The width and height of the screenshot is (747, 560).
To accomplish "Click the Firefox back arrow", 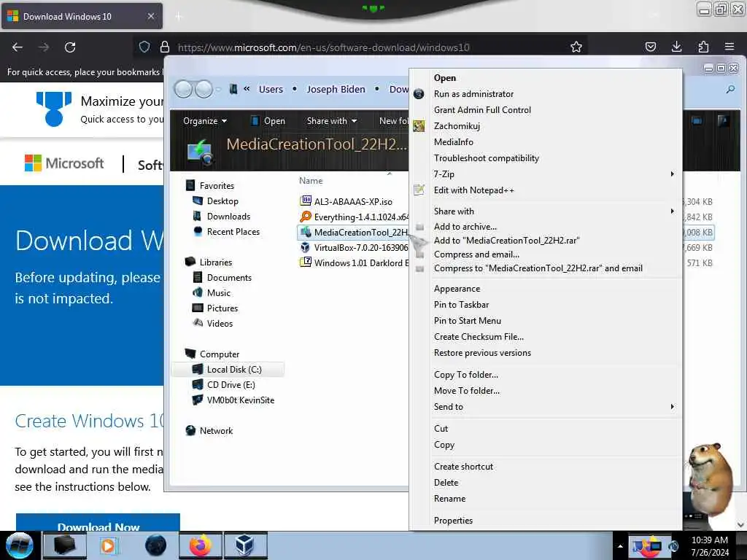I will click(18, 47).
